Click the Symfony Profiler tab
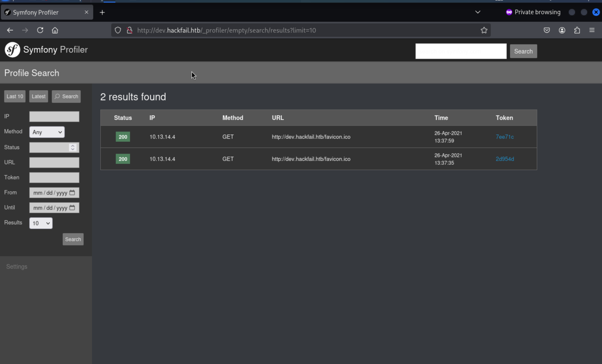The width and height of the screenshot is (602, 364). (47, 12)
